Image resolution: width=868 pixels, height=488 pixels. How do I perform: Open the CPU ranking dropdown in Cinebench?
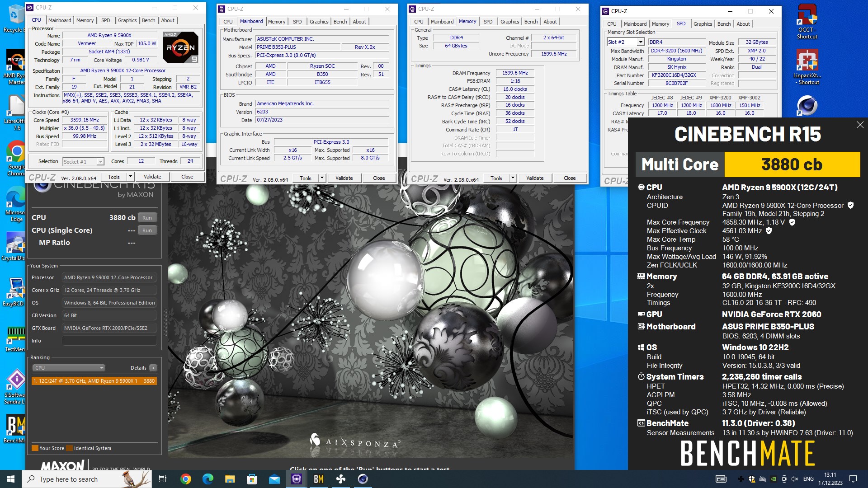click(68, 368)
